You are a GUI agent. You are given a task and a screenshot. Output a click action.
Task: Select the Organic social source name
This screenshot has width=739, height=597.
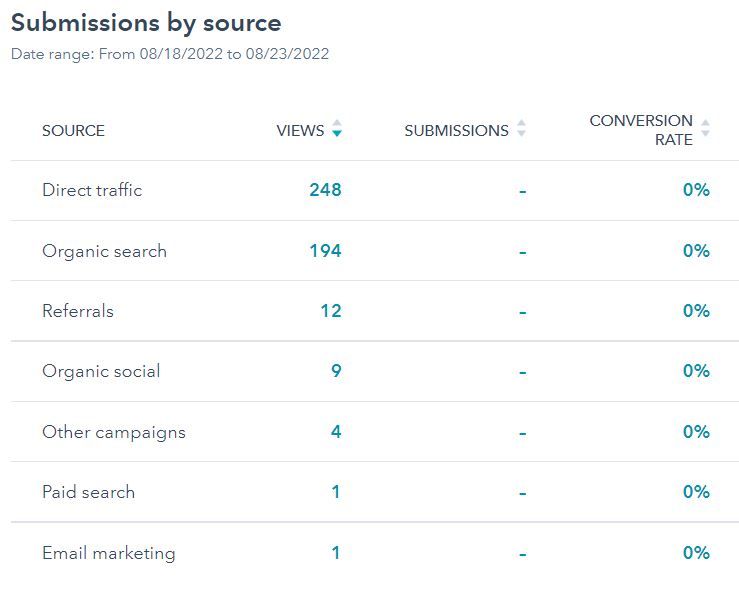click(x=101, y=371)
